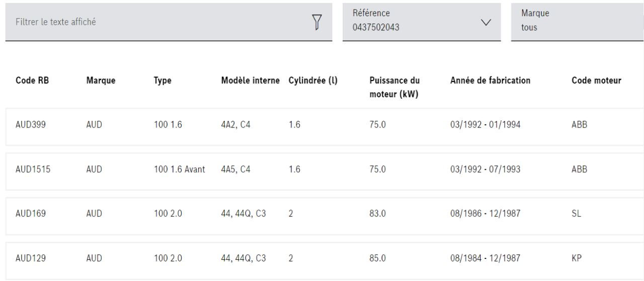The image size is (644, 281).
Task: Click the Marque column header
Action: click(101, 81)
